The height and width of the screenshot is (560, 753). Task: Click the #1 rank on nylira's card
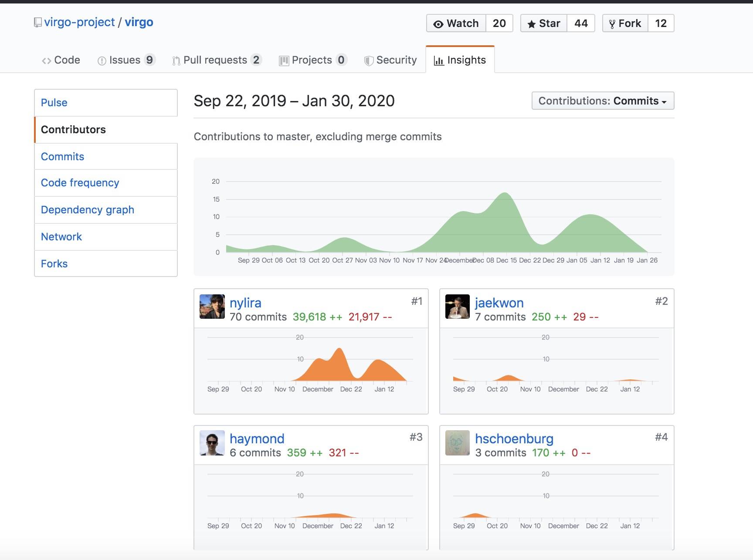(417, 301)
